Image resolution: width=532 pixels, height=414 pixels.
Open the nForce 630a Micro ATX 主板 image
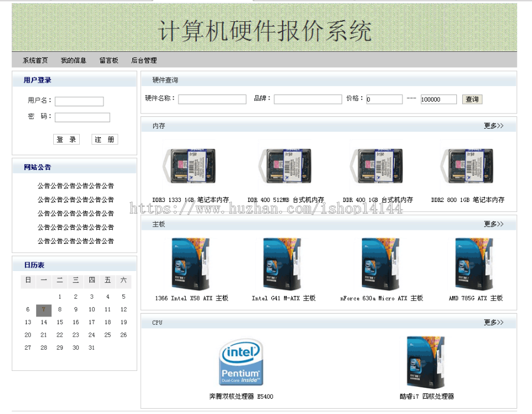381,264
